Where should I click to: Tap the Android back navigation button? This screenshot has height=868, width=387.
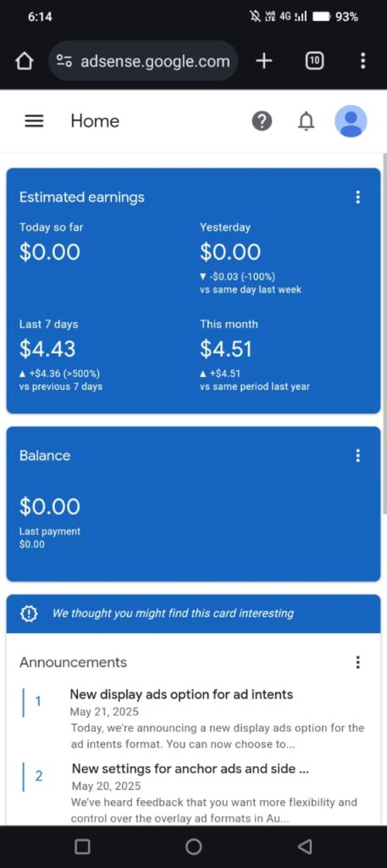point(305,847)
